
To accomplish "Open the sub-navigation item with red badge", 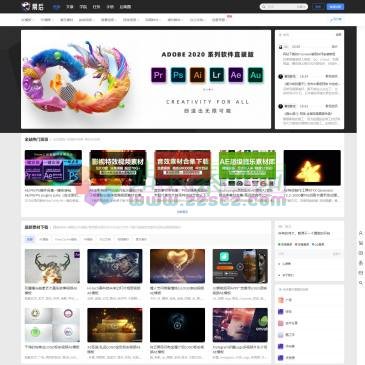I will pos(220,20).
